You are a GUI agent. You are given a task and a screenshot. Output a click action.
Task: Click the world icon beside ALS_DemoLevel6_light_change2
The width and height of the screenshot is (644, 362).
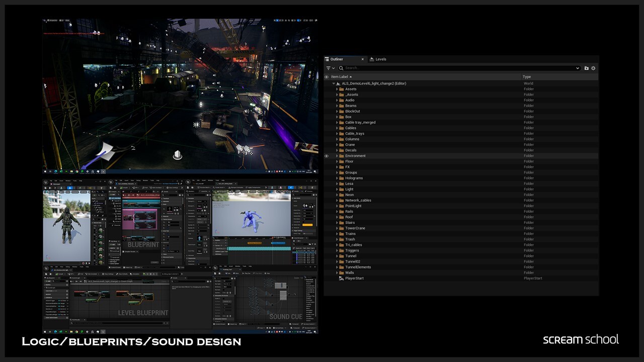point(338,83)
